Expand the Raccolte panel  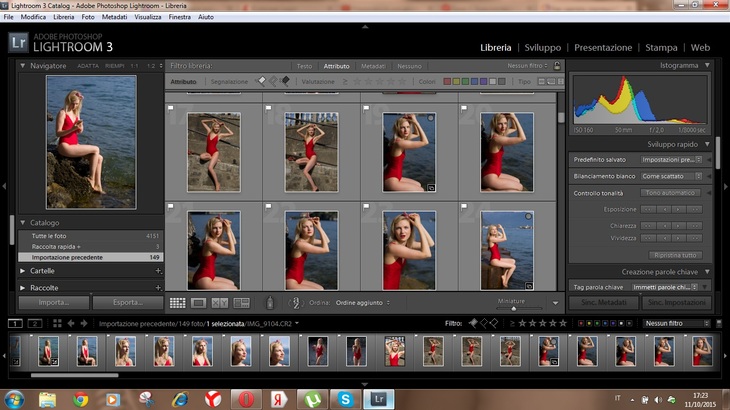pyautogui.click(x=22, y=288)
